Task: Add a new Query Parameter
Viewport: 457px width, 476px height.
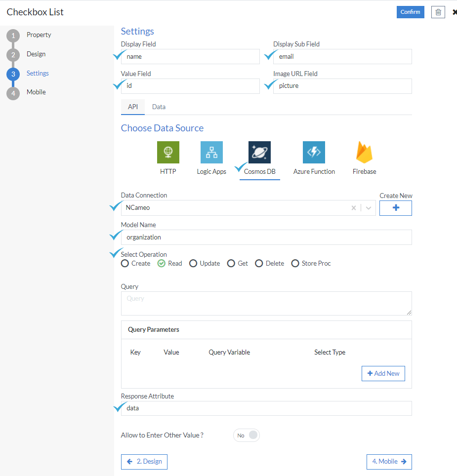Action: pos(383,373)
